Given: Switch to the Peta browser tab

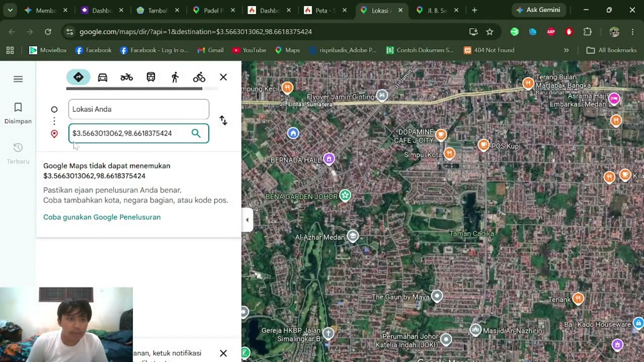Looking at the screenshot, I should coord(326,10).
